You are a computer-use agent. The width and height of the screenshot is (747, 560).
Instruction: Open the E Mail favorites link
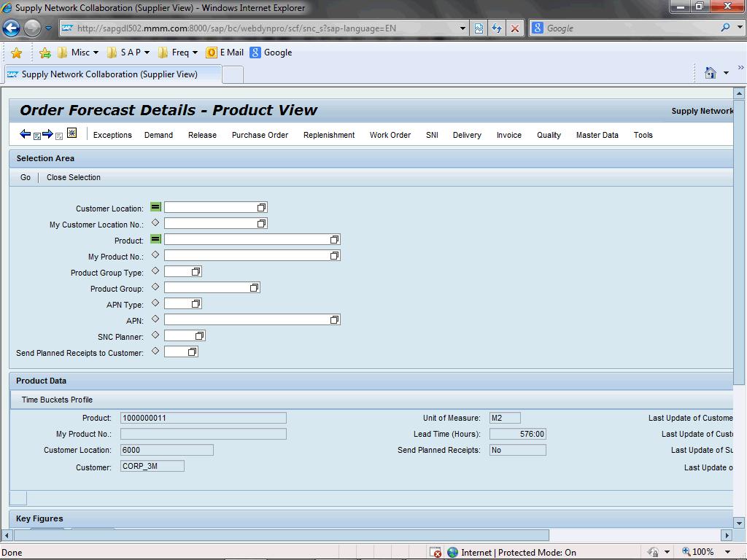(225, 52)
